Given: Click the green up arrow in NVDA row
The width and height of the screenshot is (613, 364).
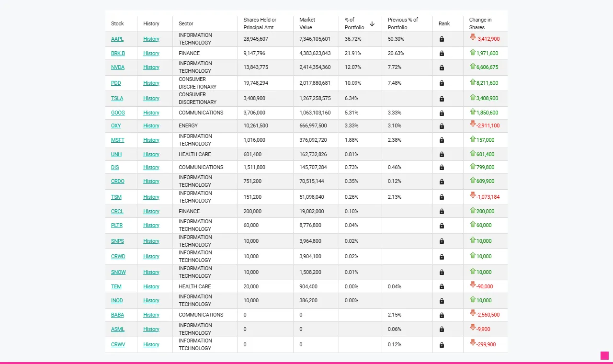Looking at the screenshot, I should pyautogui.click(x=473, y=66).
